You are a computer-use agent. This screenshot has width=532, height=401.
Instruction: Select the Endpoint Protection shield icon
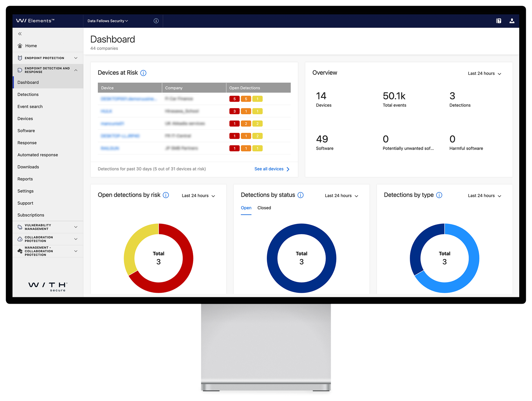coord(20,58)
